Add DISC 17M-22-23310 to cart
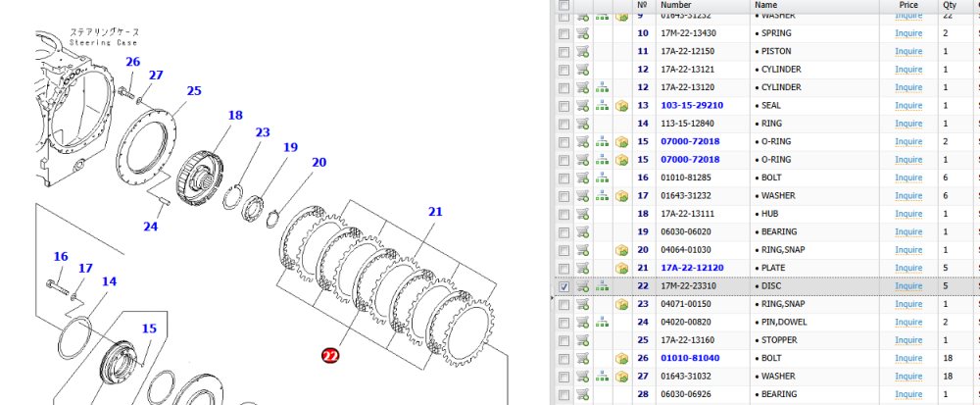Viewport: 980px width, 405px height. [x=582, y=286]
